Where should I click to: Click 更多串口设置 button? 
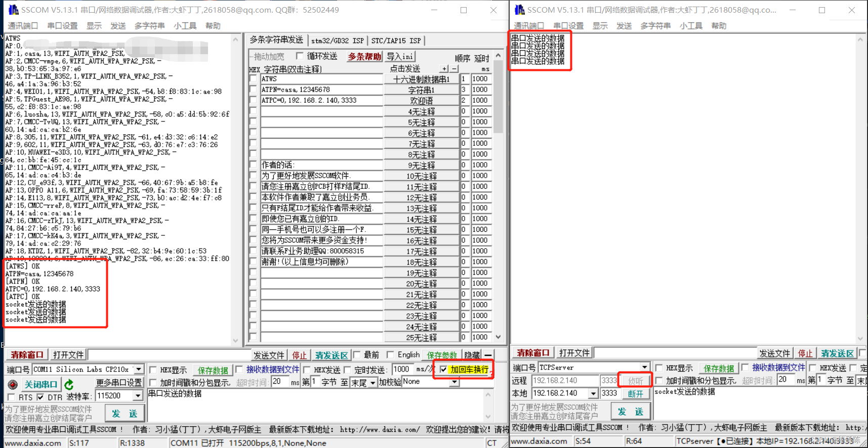[119, 383]
